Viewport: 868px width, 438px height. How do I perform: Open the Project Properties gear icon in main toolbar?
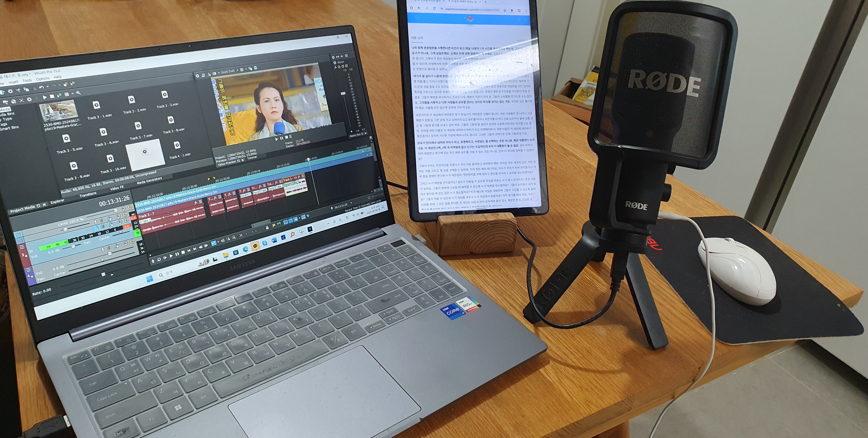coord(10,91)
